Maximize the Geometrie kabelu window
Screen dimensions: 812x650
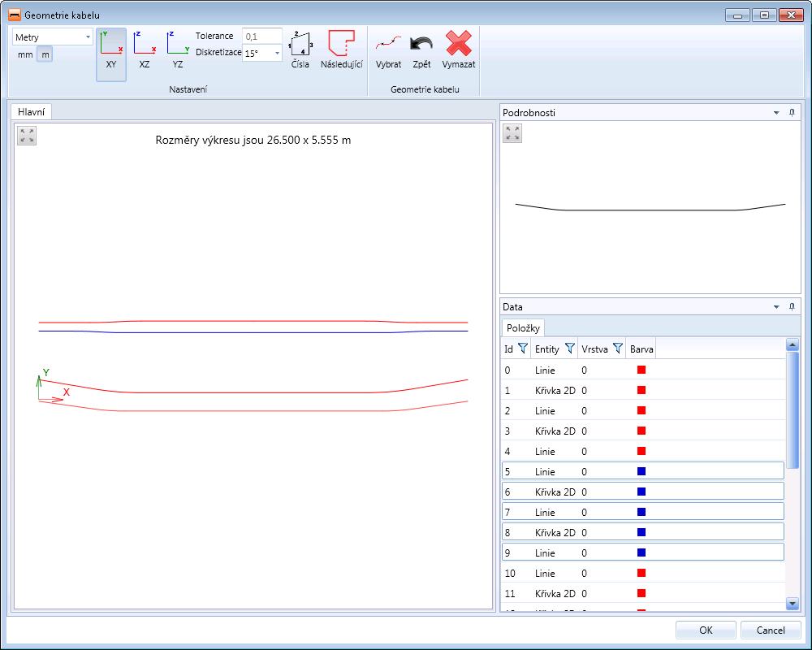coord(764,15)
